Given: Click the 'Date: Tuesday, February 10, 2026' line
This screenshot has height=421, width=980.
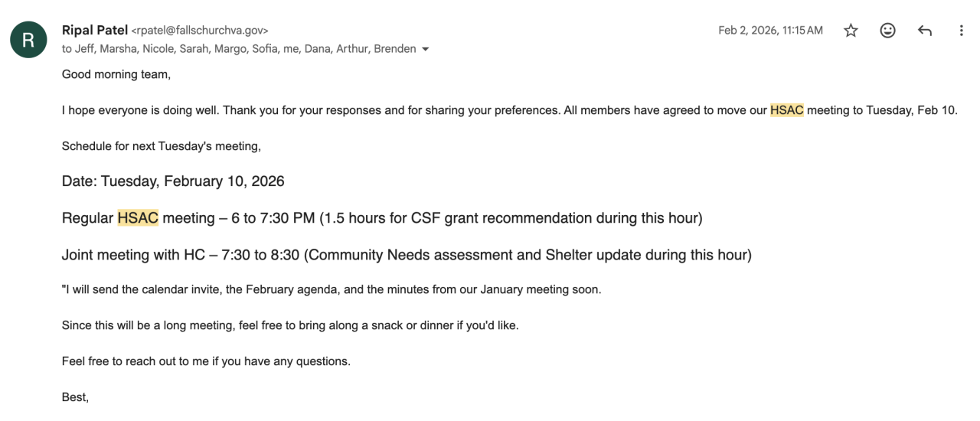Looking at the screenshot, I should click(x=173, y=181).
